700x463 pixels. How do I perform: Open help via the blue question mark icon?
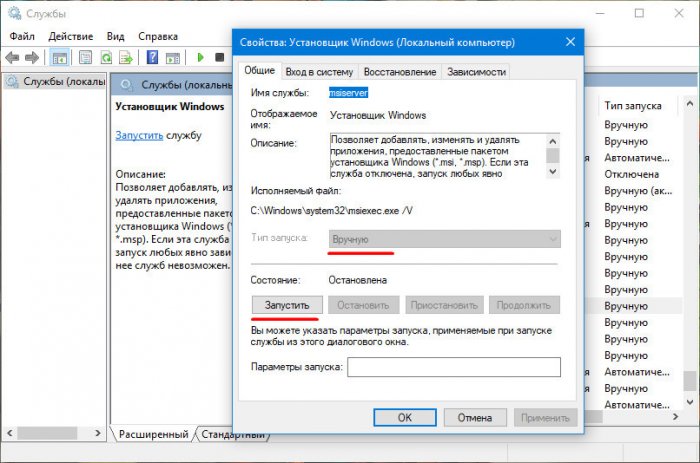point(152,57)
